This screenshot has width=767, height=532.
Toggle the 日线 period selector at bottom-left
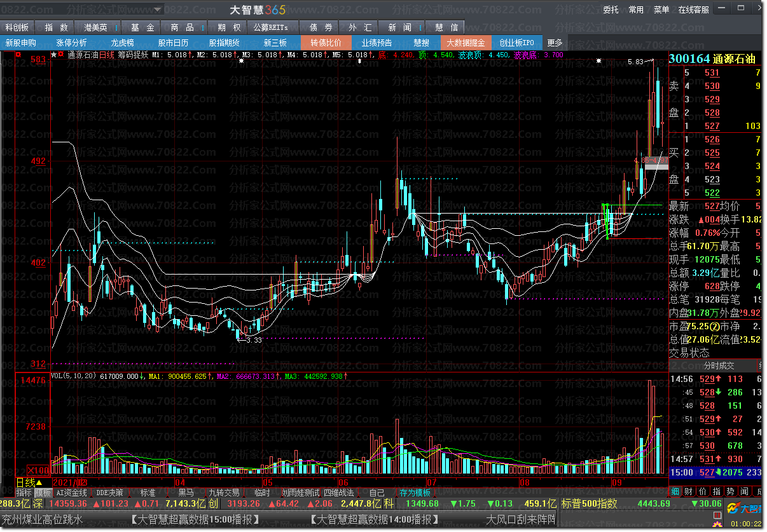[x=29, y=482]
